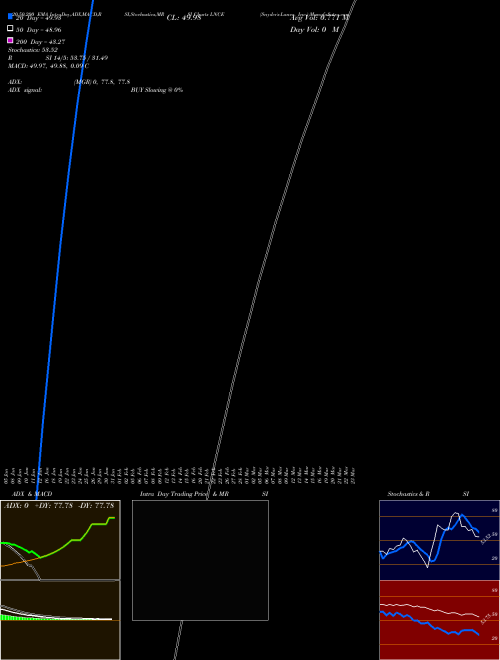Click the 'MACD: 49.97, 49.88, 0.09 C' line
Image resolution: width=500 pixels, height=660 pixels.
tap(48, 66)
